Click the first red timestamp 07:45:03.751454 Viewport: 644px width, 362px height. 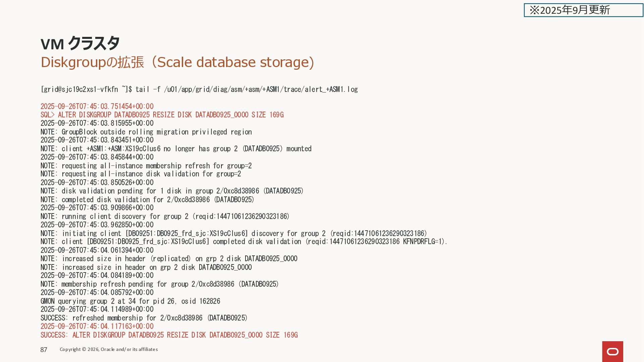[97, 107]
